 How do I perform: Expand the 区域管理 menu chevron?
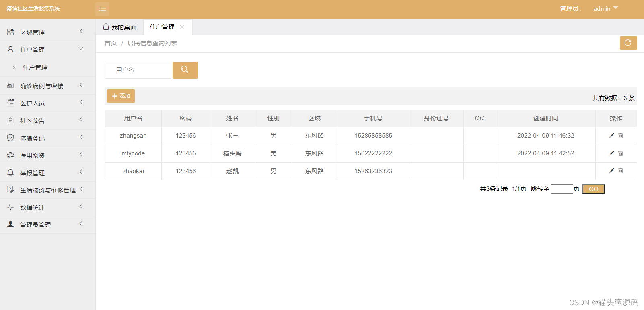[x=81, y=31]
